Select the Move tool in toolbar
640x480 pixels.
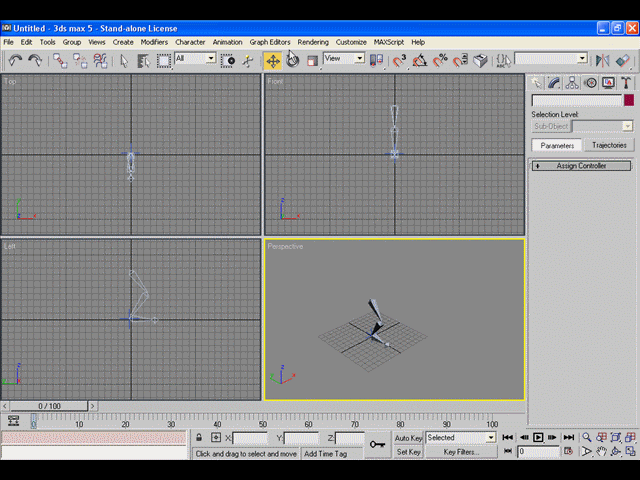pyautogui.click(x=273, y=61)
